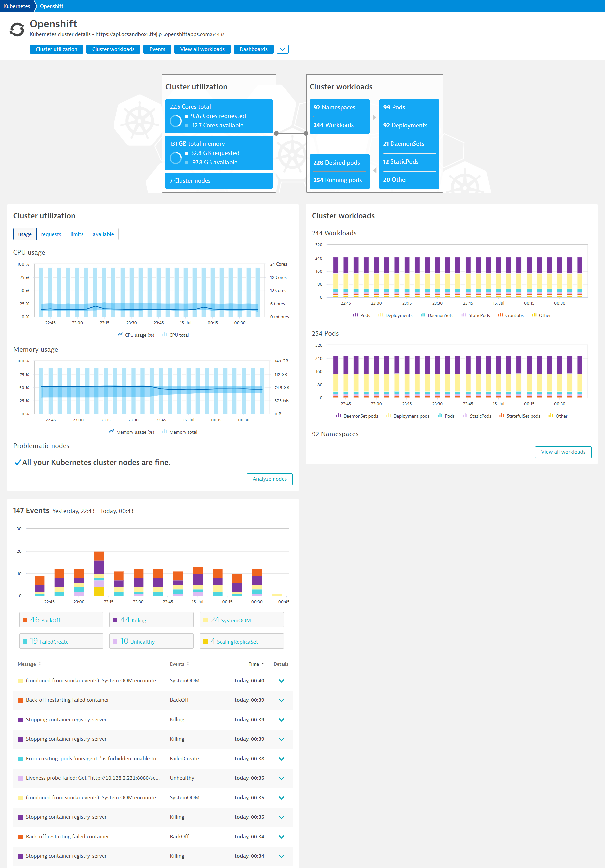Expand Killing event details at 00:35
This screenshot has height=868, width=605.
point(281,817)
